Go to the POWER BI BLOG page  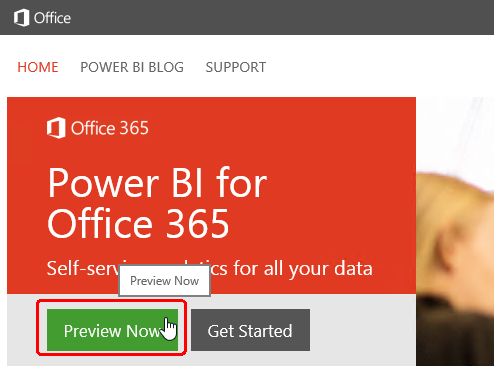click(x=132, y=67)
